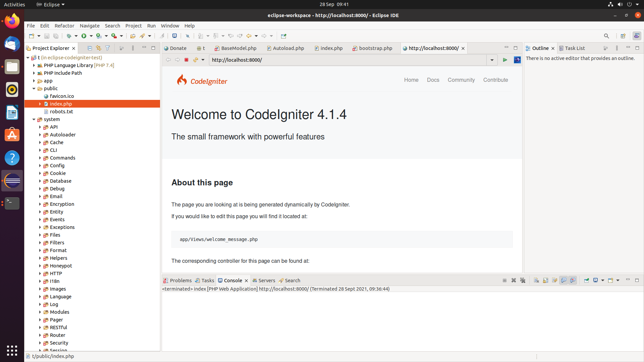Click the Last Edit Location arrow icon

pos(231,36)
